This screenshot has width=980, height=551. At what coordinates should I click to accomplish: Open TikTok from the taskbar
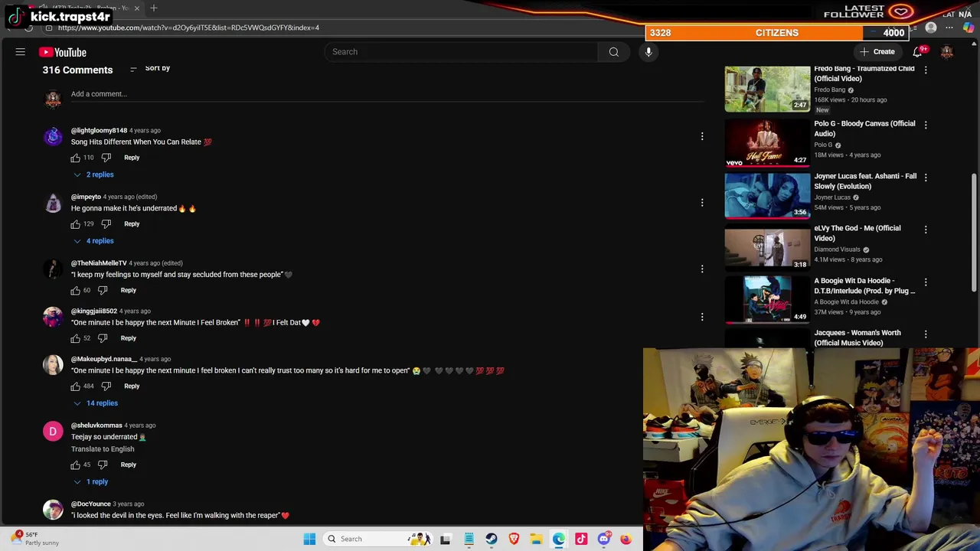(x=581, y=539)
